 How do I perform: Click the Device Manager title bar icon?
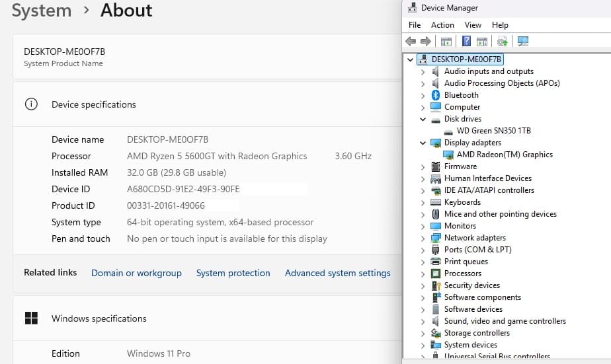[x=412, y=7]
